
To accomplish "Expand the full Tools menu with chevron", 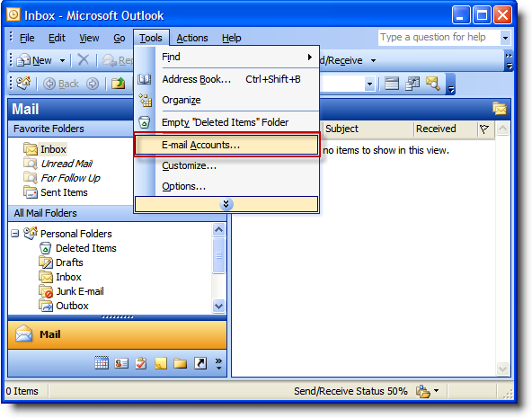I will pyautogui.click(x=226, y=204).
